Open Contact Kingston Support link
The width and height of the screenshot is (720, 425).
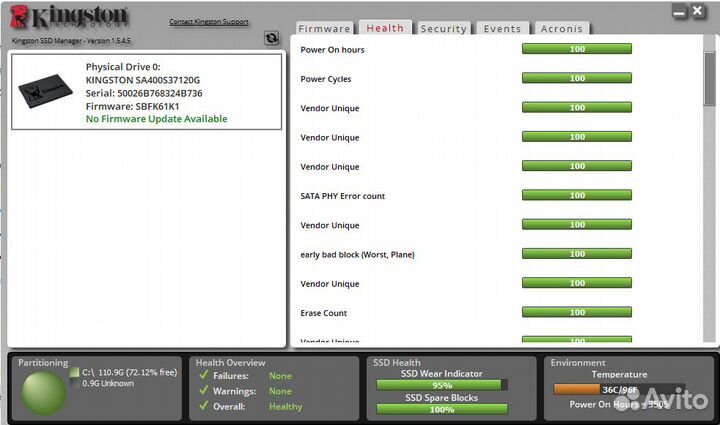(x=209, y=22)
